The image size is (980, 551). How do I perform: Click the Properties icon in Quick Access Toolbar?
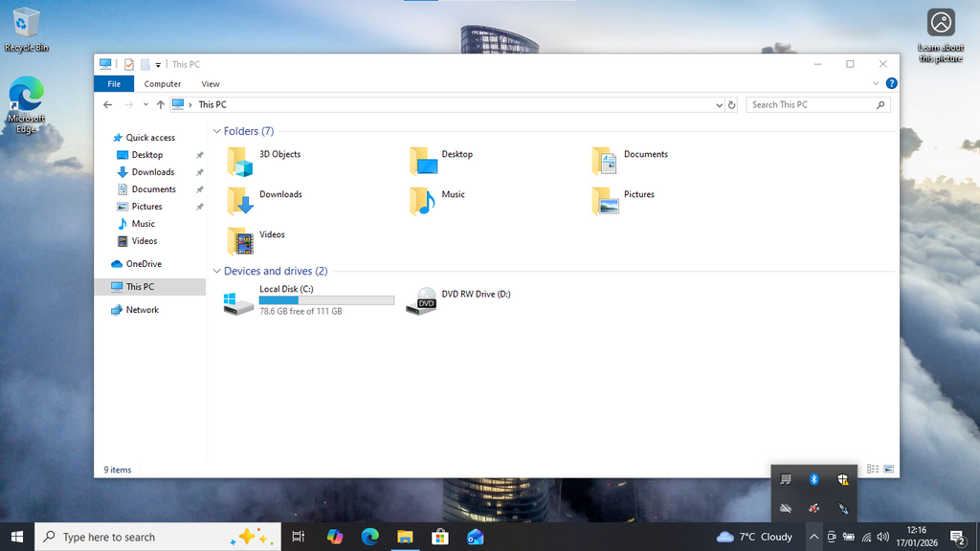tap(129, 65)
